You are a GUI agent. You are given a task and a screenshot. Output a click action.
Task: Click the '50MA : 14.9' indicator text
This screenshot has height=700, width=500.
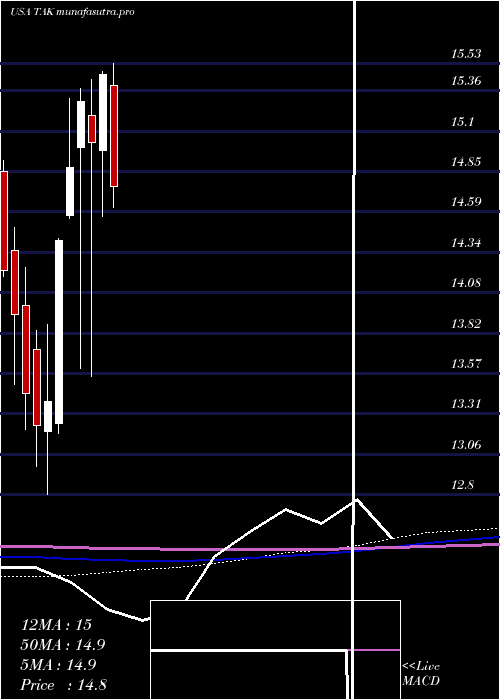pyautogui.click(x=63, y=645)
